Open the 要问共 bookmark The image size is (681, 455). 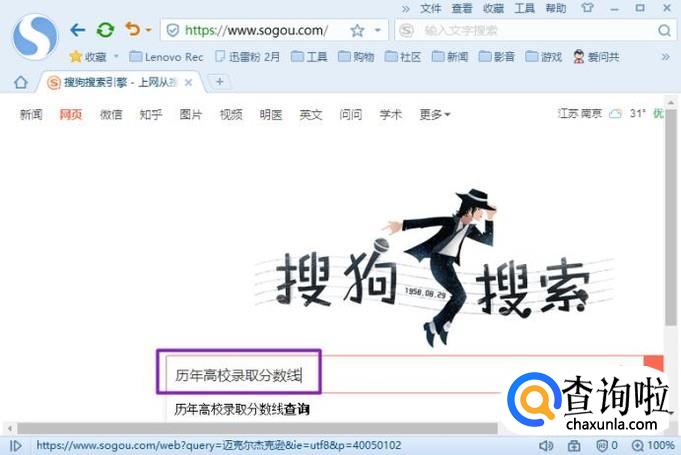(596, 56)
